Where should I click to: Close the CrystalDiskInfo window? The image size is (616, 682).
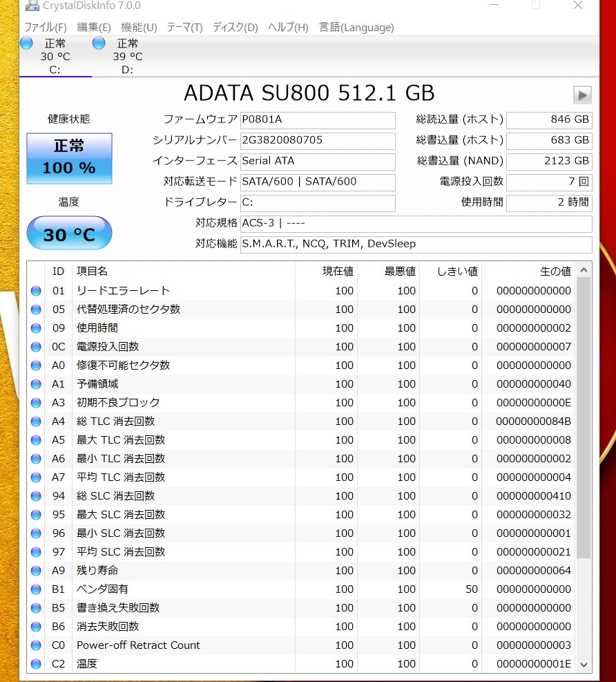pos(578,6)
